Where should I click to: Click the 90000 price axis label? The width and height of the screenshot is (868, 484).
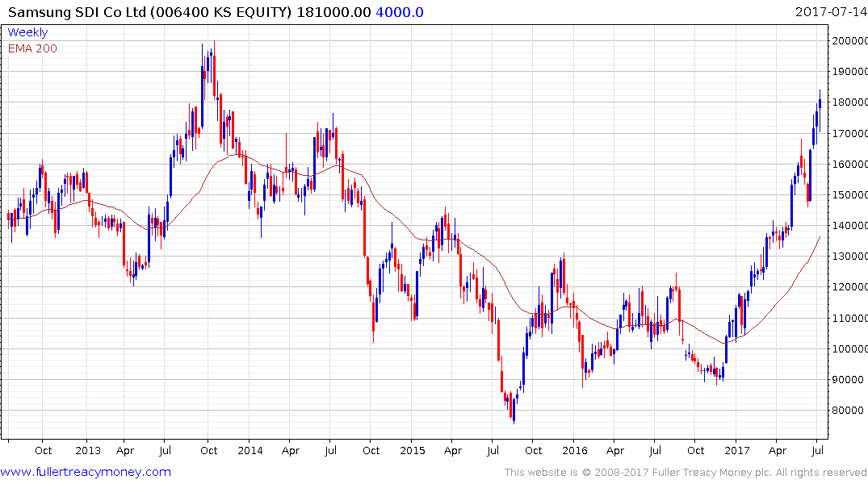[848, 379]
